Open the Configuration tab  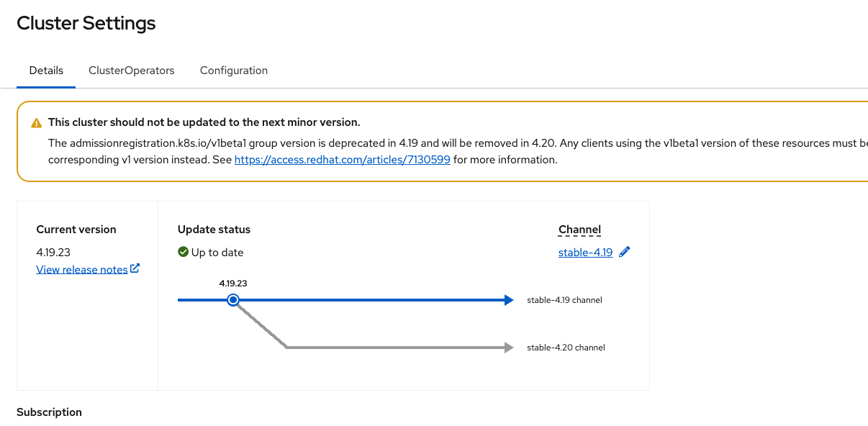pos(234,71)
